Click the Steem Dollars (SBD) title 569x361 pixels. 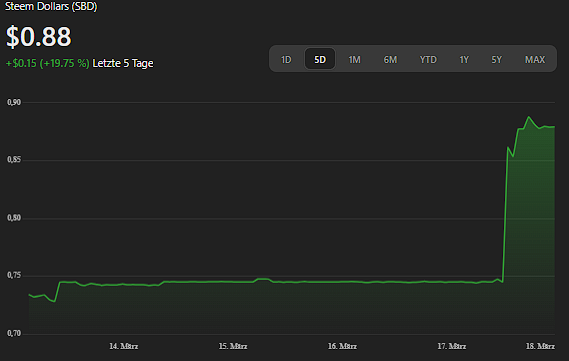point(51,6)
